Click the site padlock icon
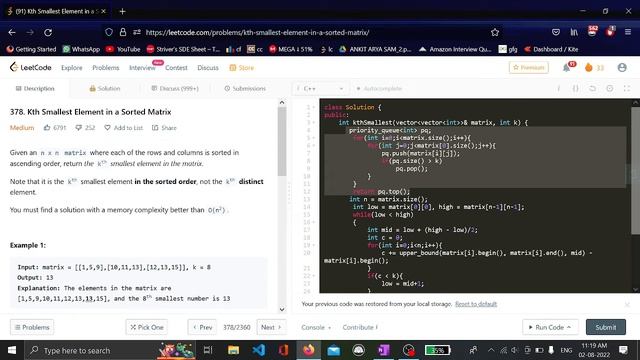Screen dimensions: 640x360 pos(122,32)
